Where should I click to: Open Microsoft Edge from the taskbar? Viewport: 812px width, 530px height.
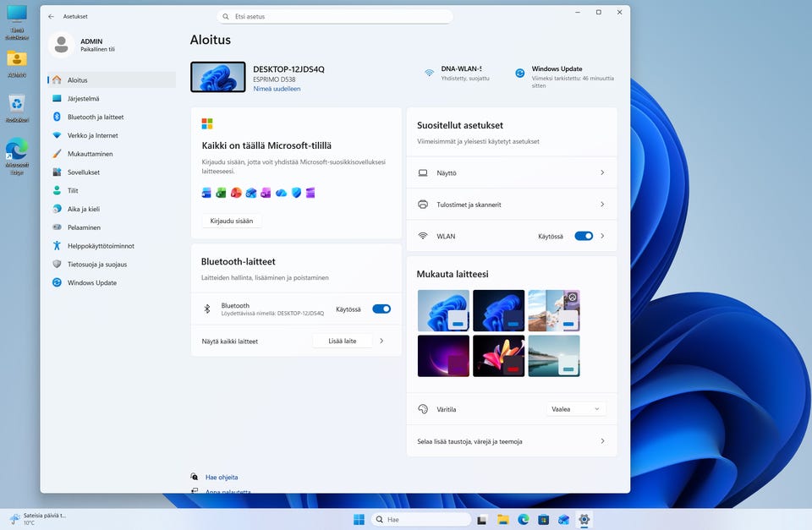pyautogui.click(x=523, y=519)
